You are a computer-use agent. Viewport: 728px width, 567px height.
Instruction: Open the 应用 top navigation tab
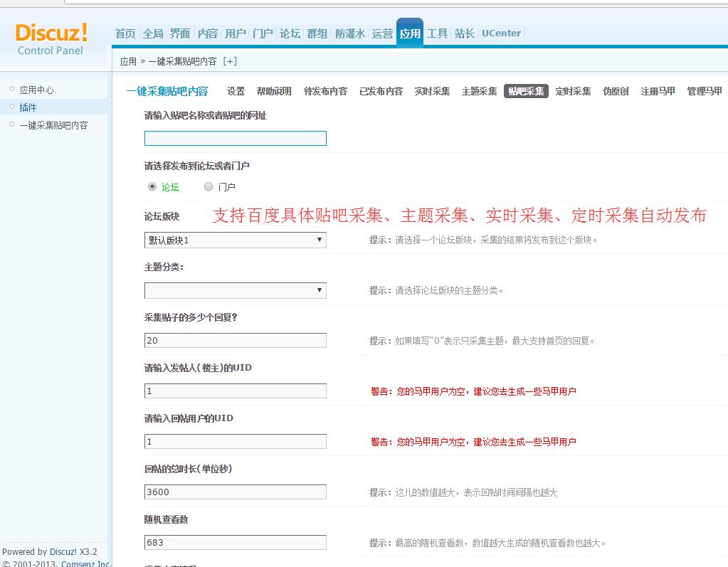click(x=410, y=33)
